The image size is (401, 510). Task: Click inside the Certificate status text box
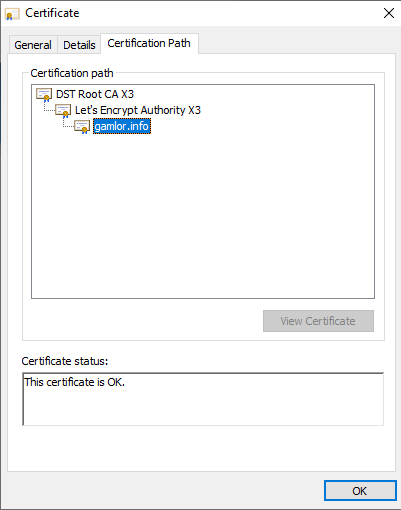203,399
